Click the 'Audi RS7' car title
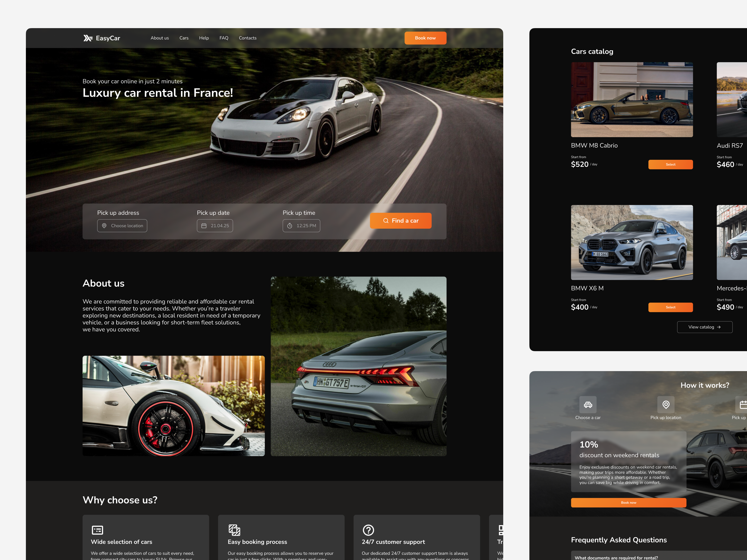The width and height of the screenshot is (747, 560). pyautogui.click(x=730, y=146)
